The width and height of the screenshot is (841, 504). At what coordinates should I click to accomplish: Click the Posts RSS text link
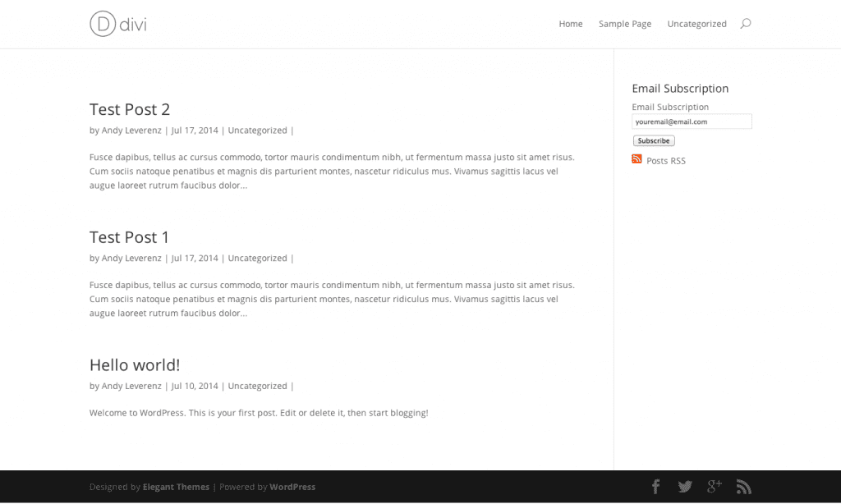tap(666, 161)
